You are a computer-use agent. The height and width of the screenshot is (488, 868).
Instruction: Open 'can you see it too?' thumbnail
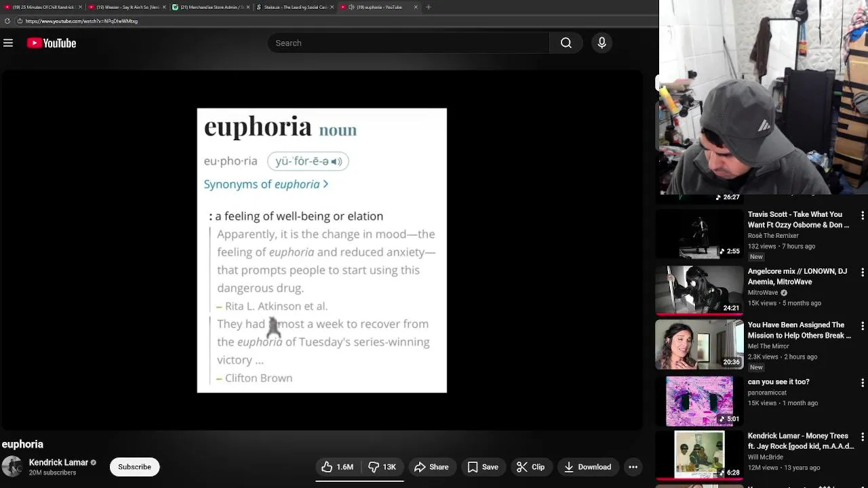tap(699, 401)
